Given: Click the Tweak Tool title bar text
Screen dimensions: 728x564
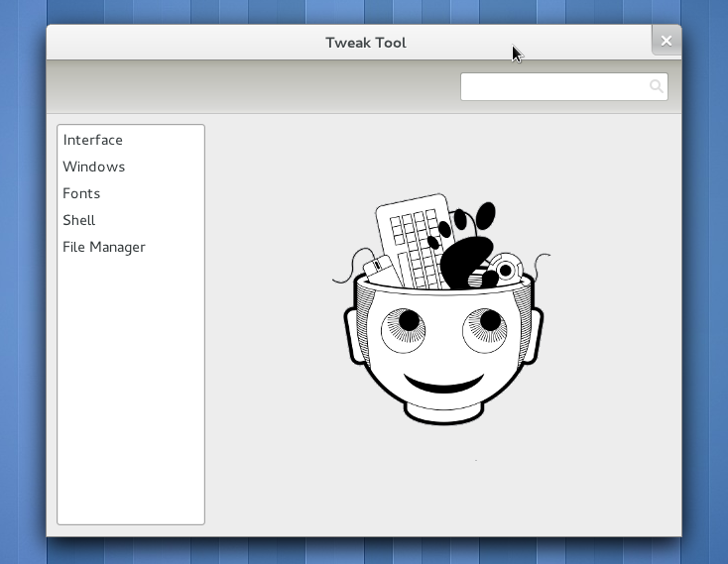Looking at the screenshot, I should click(366, 43).
